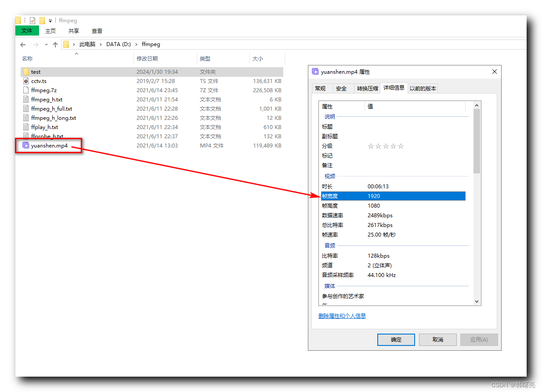Click the ffmpeg_h_full.txt document icon
This screenshot has height=392, width=542.
26,108
